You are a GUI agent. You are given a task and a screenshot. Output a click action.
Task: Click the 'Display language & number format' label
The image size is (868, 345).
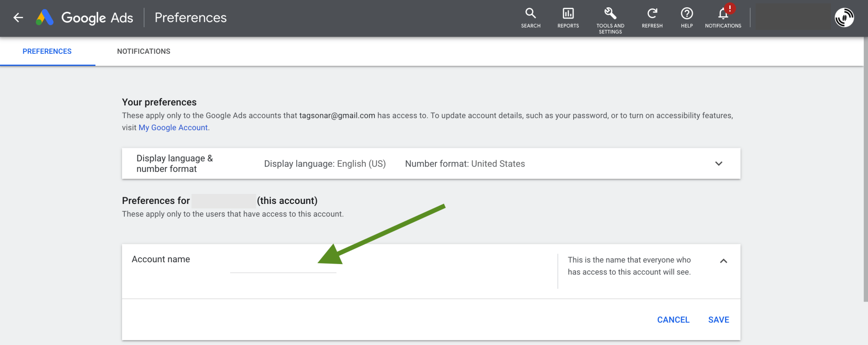pos(175,163)
